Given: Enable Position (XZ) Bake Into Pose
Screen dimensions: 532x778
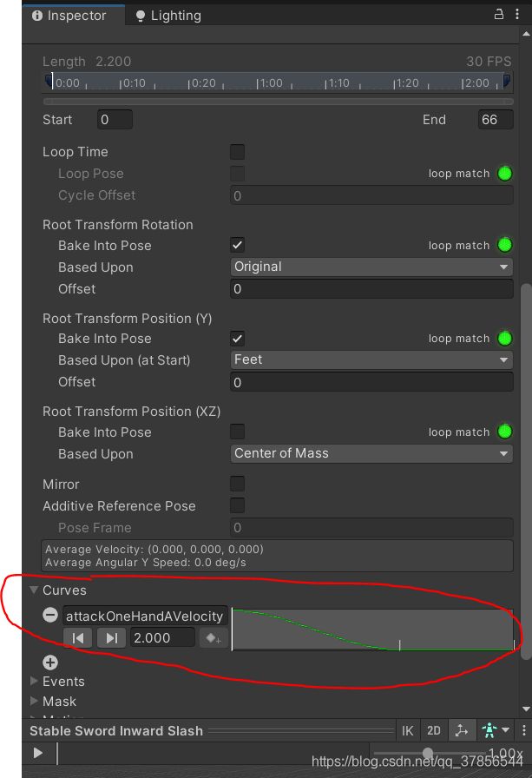Looking at the screenshot, I should 237,432.
